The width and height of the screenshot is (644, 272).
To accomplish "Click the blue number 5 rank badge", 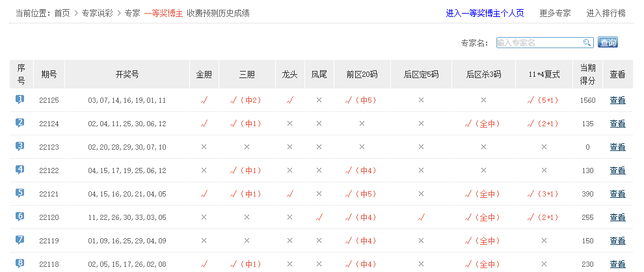I will [x=20, y=193].
